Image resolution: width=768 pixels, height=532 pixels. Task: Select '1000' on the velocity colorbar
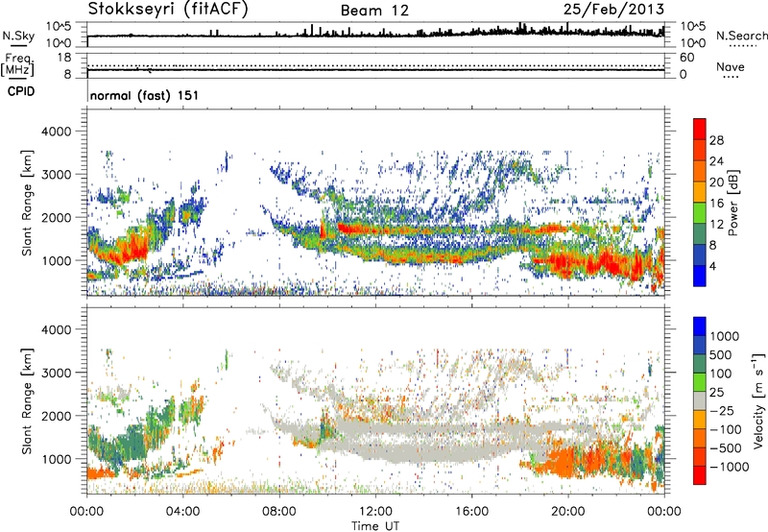coord(725,336)
